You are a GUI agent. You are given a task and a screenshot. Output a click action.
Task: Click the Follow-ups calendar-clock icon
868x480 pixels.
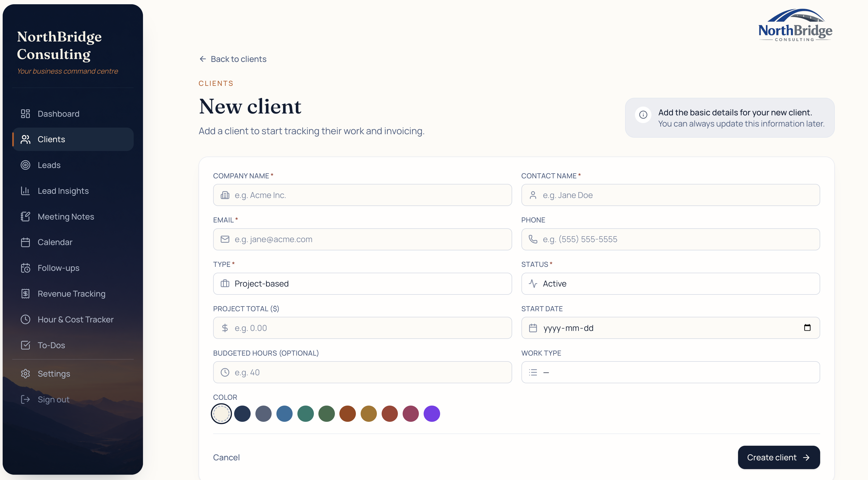coord(25,268)
